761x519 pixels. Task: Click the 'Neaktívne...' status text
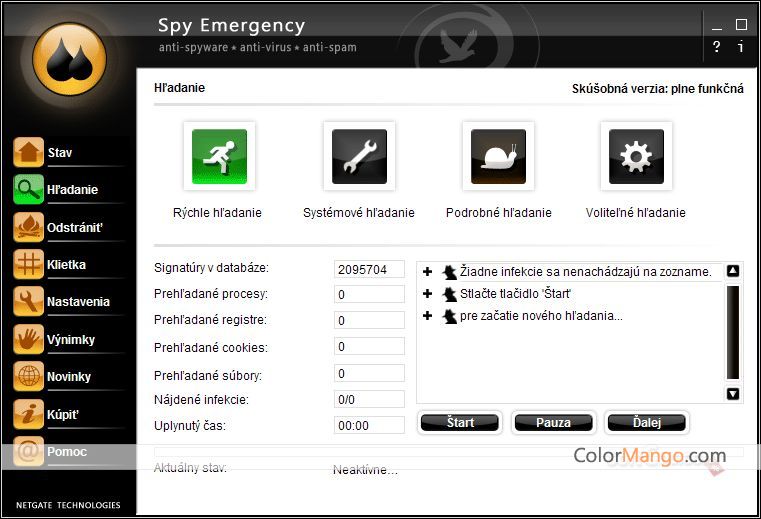(365, 470)
